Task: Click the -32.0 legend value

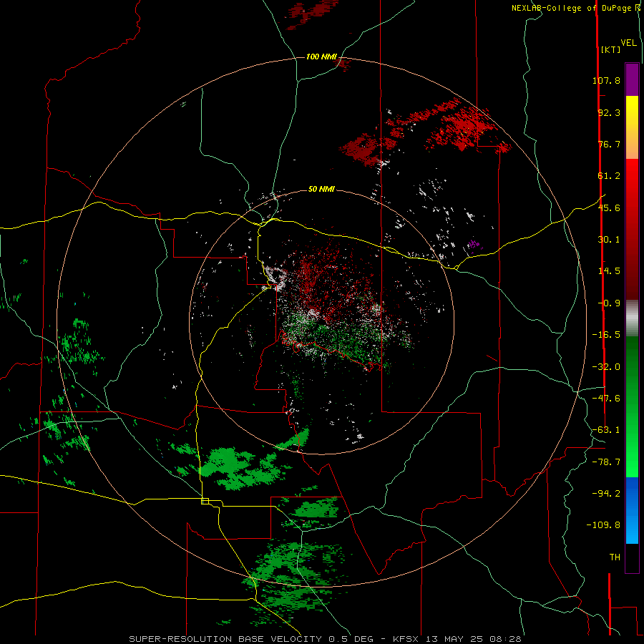Action: pos(606,367)
